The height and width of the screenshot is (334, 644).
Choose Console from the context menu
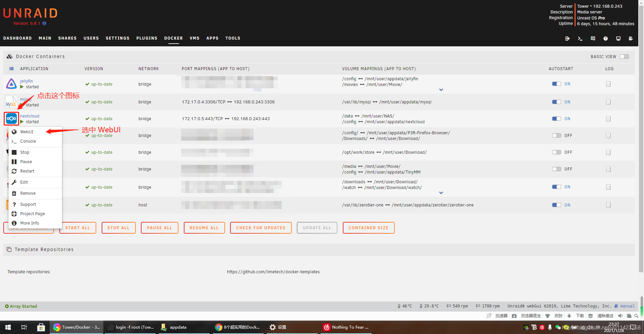coord(35,141)
